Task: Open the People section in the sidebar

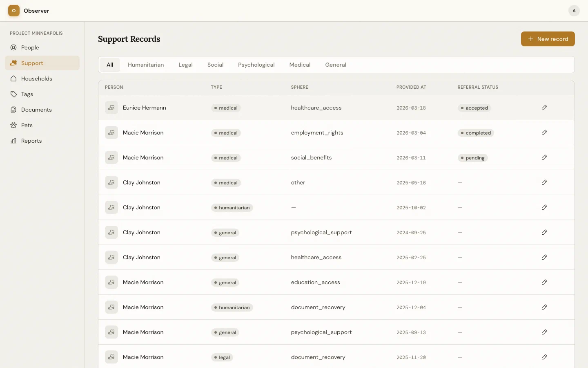Action: 29,47
